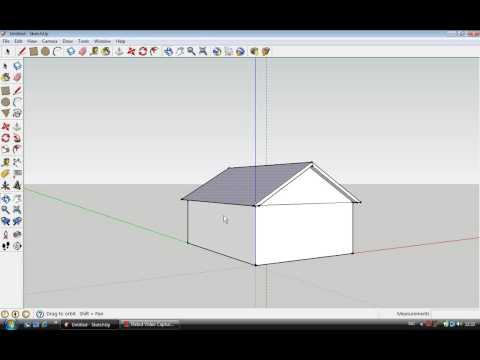Activate the Orbit tool in the left toolset

coord(5,199)
